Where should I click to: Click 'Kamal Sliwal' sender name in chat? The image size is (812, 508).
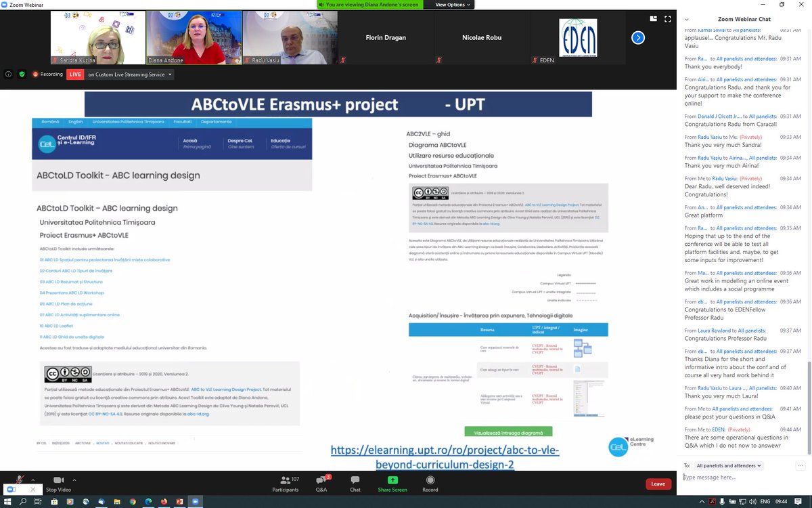click(711, 30)
